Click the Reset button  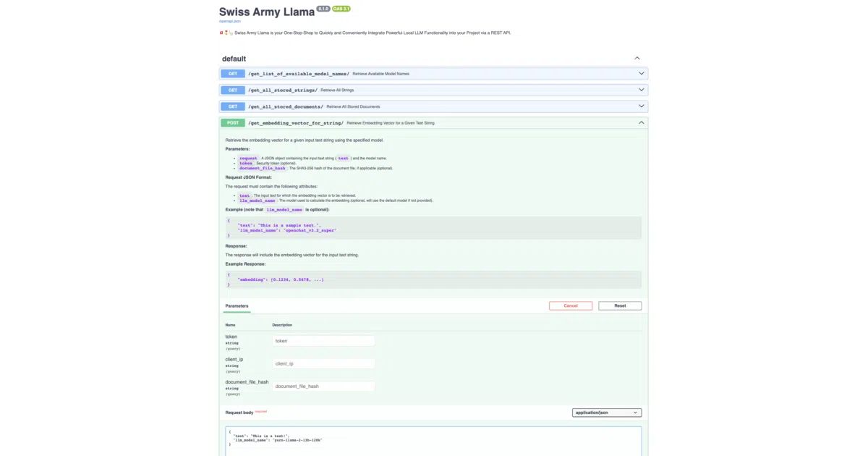pyautogui.click(x=620, y=305)
